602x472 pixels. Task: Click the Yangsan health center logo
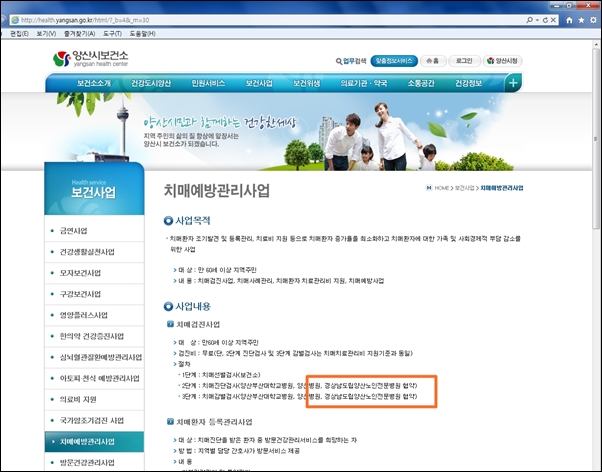tap(91, 59)
